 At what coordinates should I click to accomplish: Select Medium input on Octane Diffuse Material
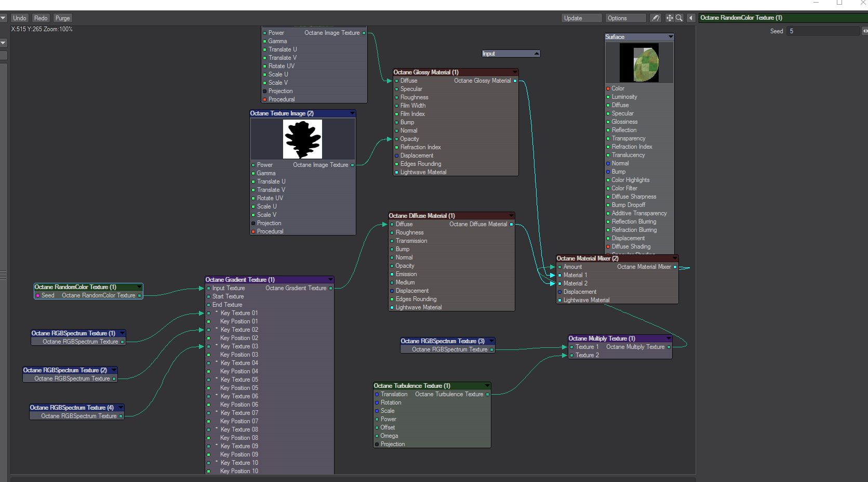[405, 282]
